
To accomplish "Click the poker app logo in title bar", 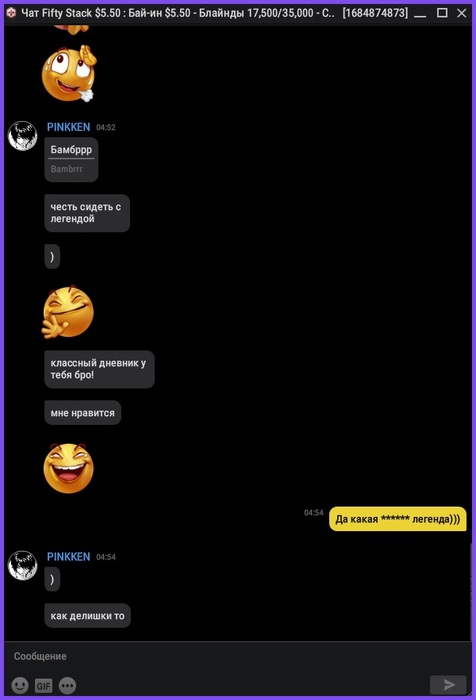I will 11,13.
